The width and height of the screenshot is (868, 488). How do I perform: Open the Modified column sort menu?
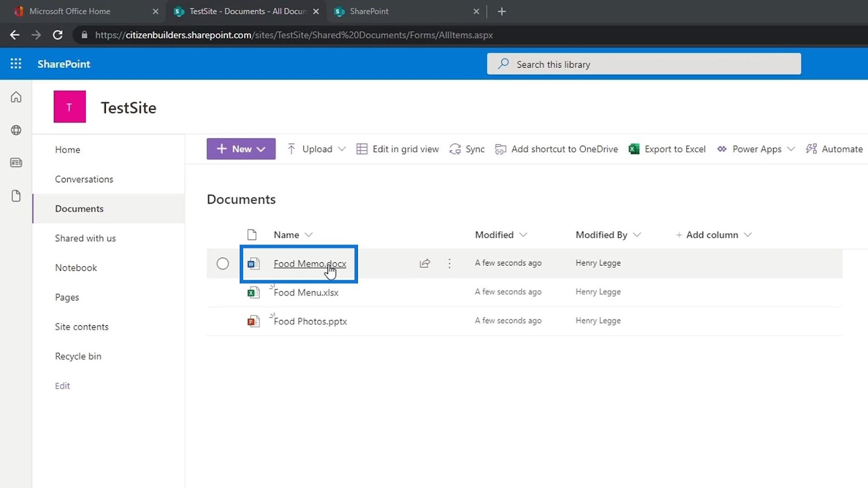click(501, 235)
